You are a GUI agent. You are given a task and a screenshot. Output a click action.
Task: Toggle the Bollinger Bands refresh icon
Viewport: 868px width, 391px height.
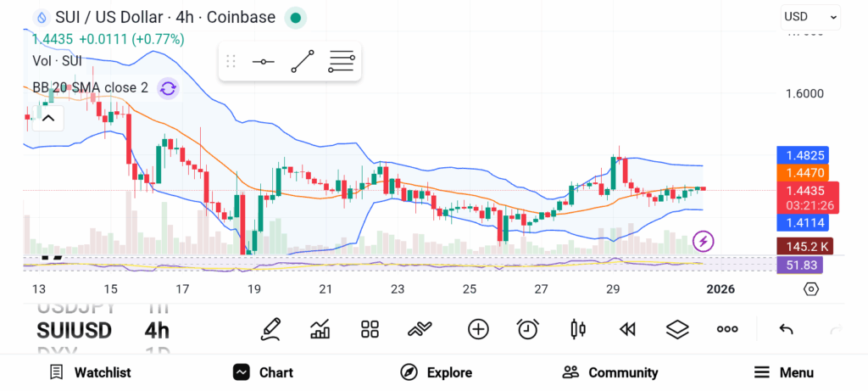[x=168, y=88]
